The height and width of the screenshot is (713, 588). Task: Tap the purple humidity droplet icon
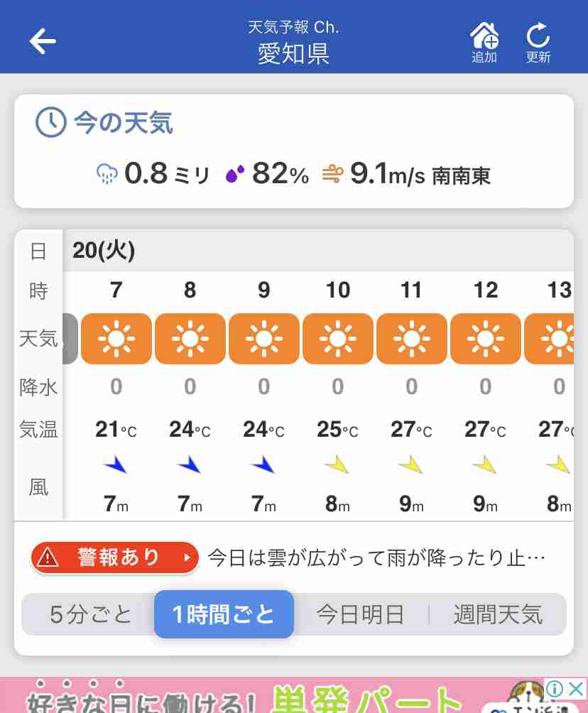(235, 174)
